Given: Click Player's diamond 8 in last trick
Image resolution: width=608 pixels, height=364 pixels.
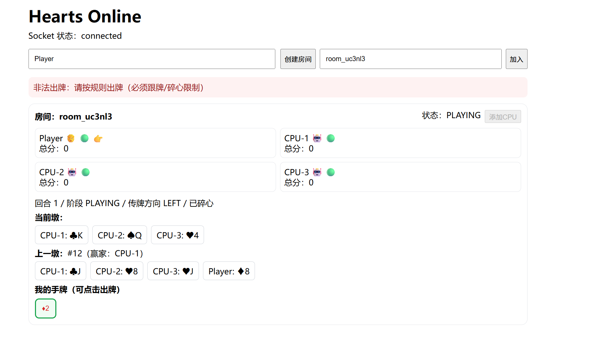Looking at the screenshot, I should 229,271.
